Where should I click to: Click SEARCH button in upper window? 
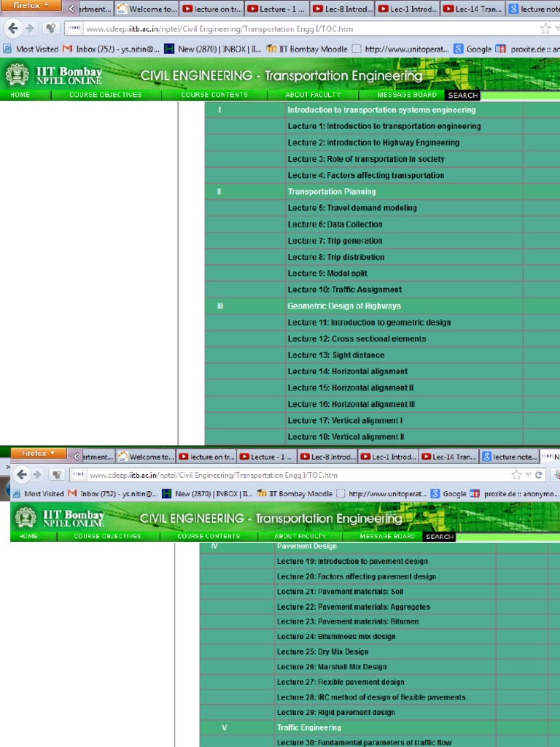click(x=462, y=96)
